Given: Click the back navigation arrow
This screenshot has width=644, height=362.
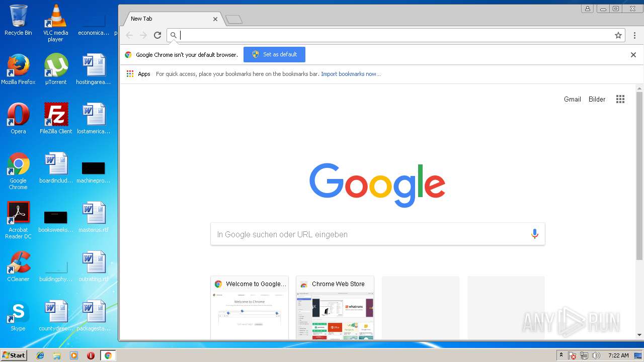Looking at the screenshot, I should click(129, 35).
